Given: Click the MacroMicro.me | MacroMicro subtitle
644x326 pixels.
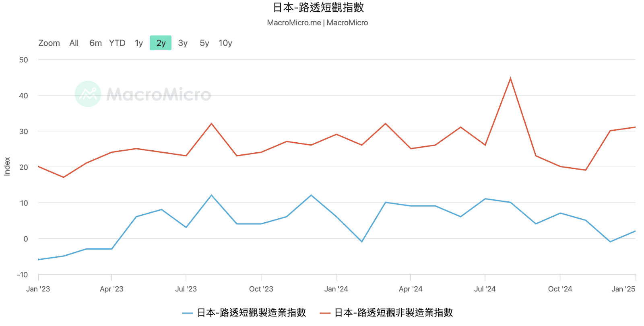Looking at the screenshot, I should tap(318, 23).
